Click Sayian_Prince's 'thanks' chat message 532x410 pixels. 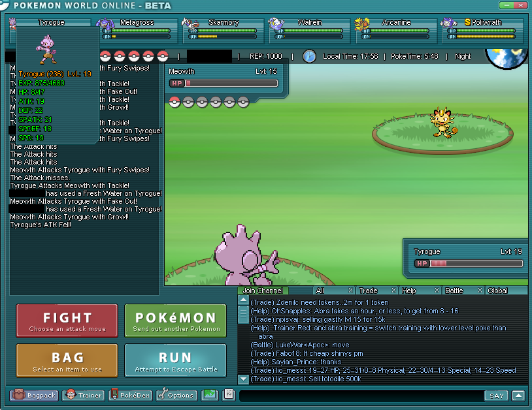295,362
